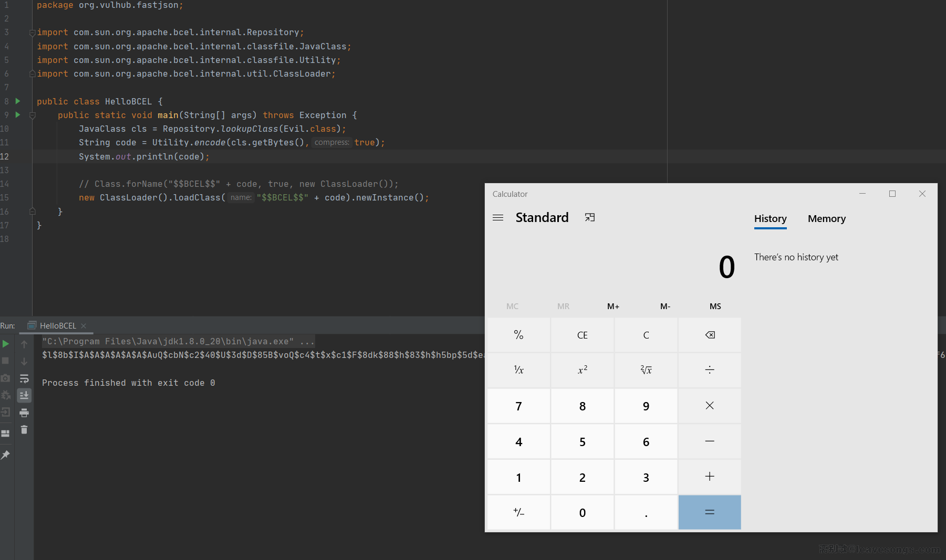Run the HelloBCEL class from gutter arrow
This screenshot has width=946, height=560.
click(18, 101)
